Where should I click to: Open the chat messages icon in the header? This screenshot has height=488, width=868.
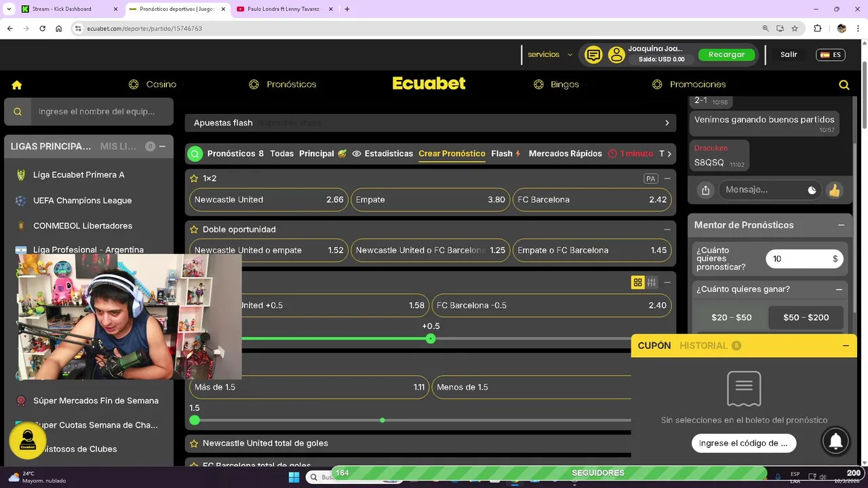(x=593, y=55)
